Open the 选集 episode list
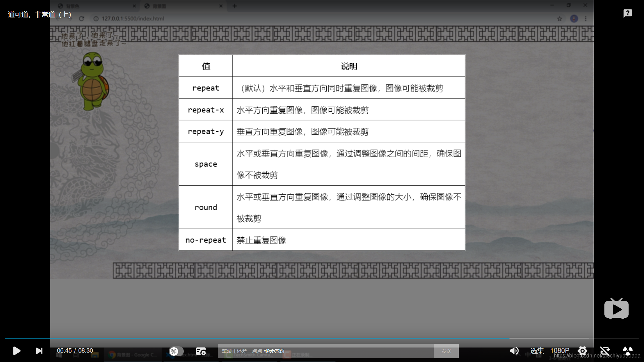The image size is (644, 362). [x=537, y=351]
